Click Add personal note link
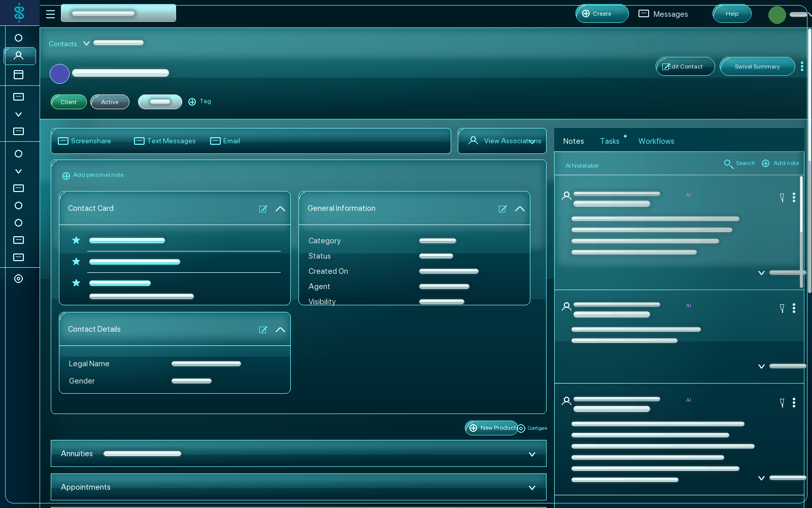 pos(93,175)
